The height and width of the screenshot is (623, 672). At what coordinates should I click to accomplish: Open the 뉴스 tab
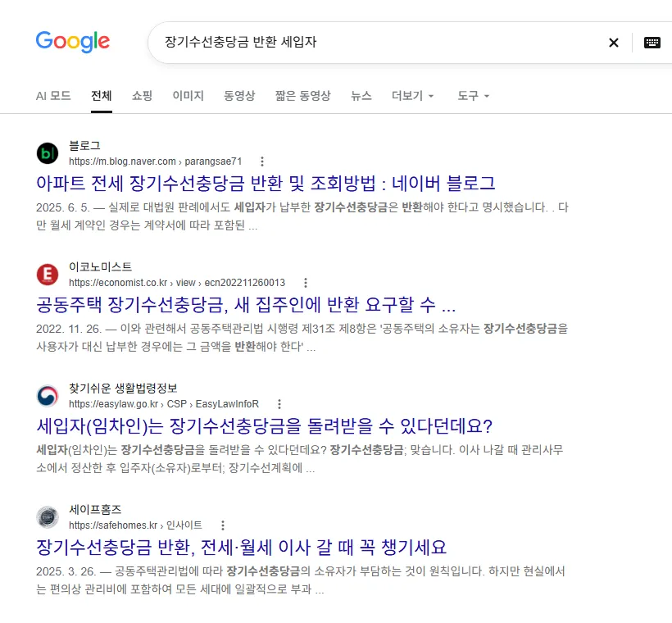[x=361, y=96]
